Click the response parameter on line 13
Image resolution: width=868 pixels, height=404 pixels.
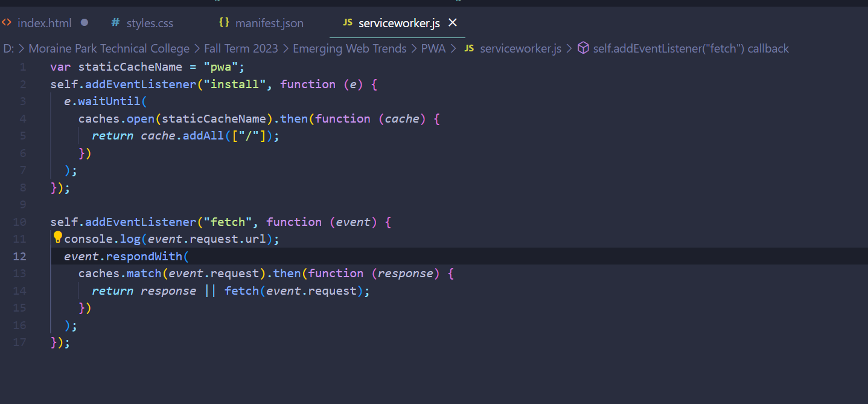(406, 274)
